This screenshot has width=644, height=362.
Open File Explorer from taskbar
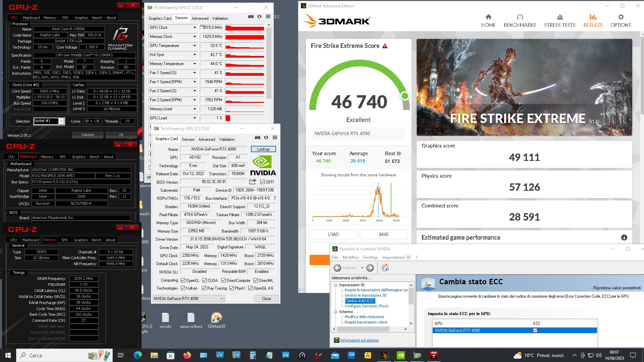click(154, 355)
